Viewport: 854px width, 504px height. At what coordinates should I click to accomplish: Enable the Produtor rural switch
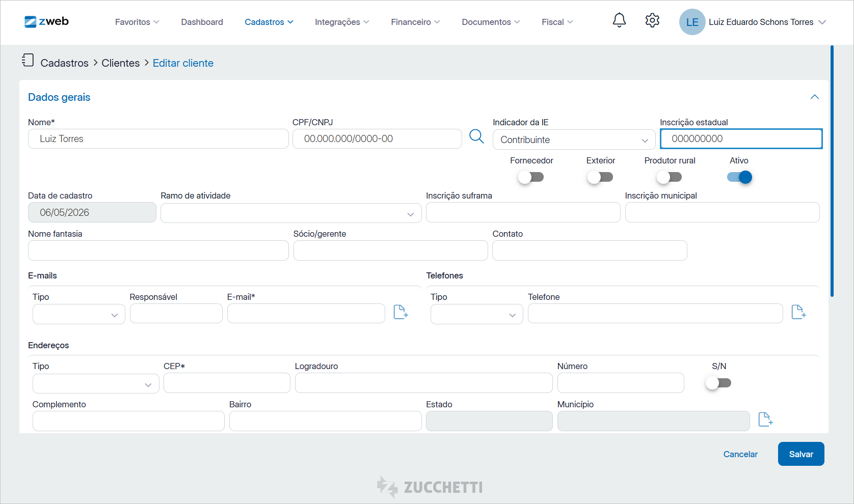click(669, 177)
